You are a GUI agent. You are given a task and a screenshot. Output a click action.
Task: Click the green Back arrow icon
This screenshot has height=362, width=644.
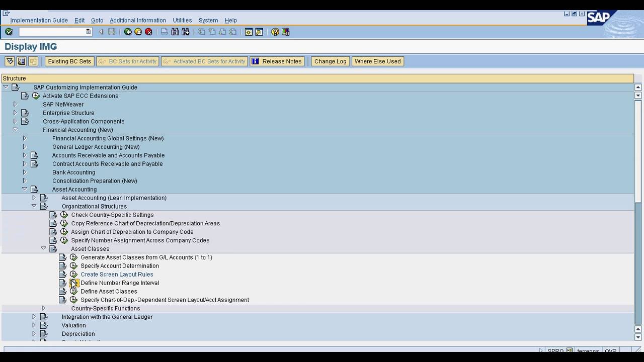pos(128,32)
